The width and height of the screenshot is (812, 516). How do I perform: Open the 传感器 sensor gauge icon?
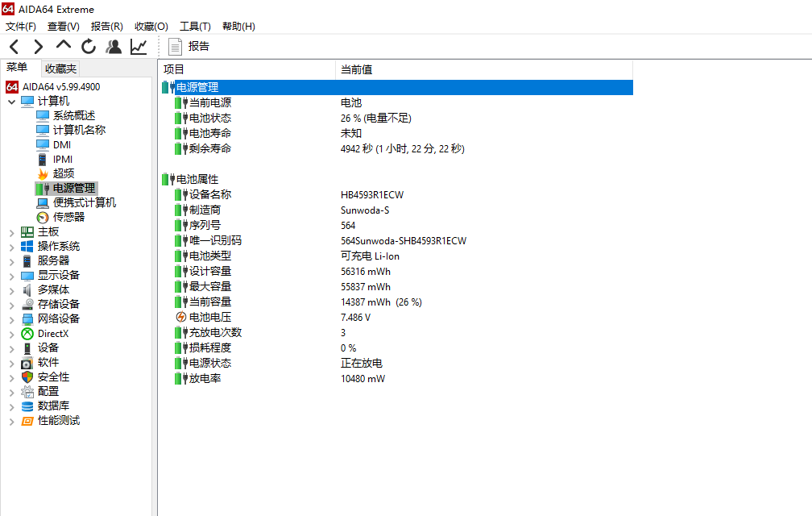43,218
